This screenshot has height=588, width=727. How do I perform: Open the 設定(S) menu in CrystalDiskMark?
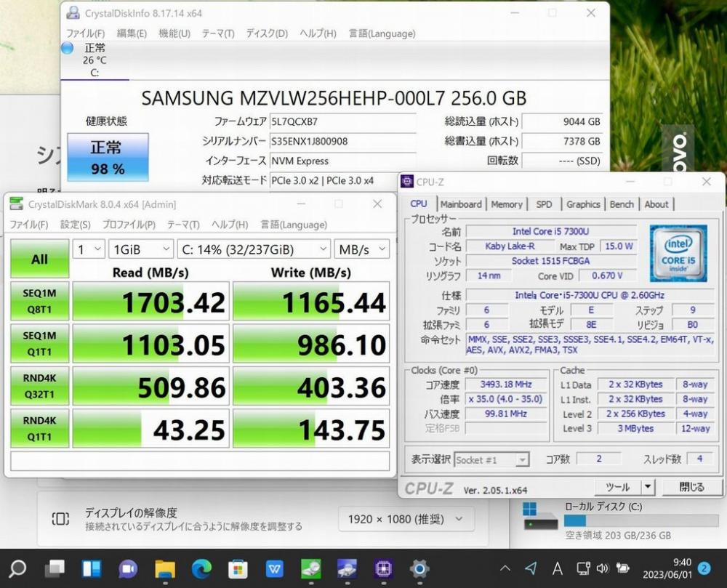[x=75, y=225]
